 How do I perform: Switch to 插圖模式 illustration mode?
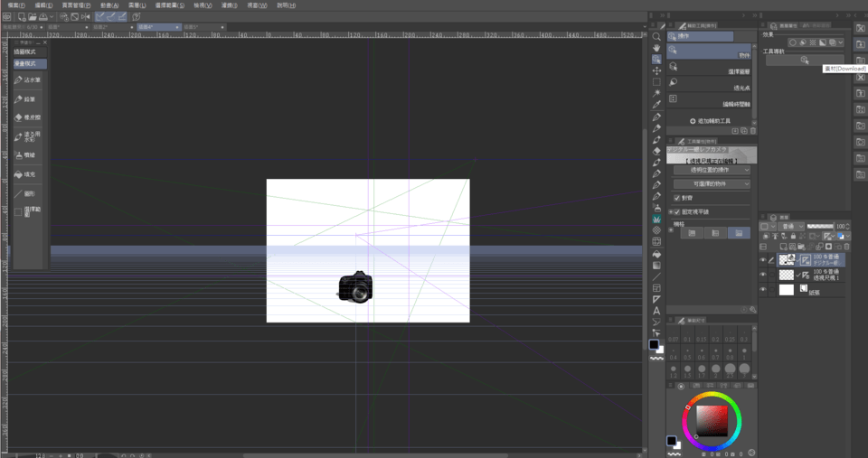(30, 52)
